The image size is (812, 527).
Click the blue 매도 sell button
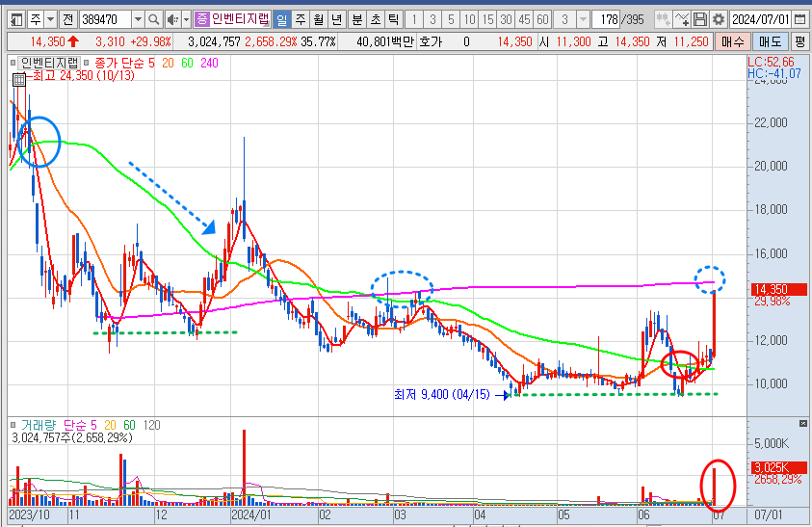[x=770, y=41]
